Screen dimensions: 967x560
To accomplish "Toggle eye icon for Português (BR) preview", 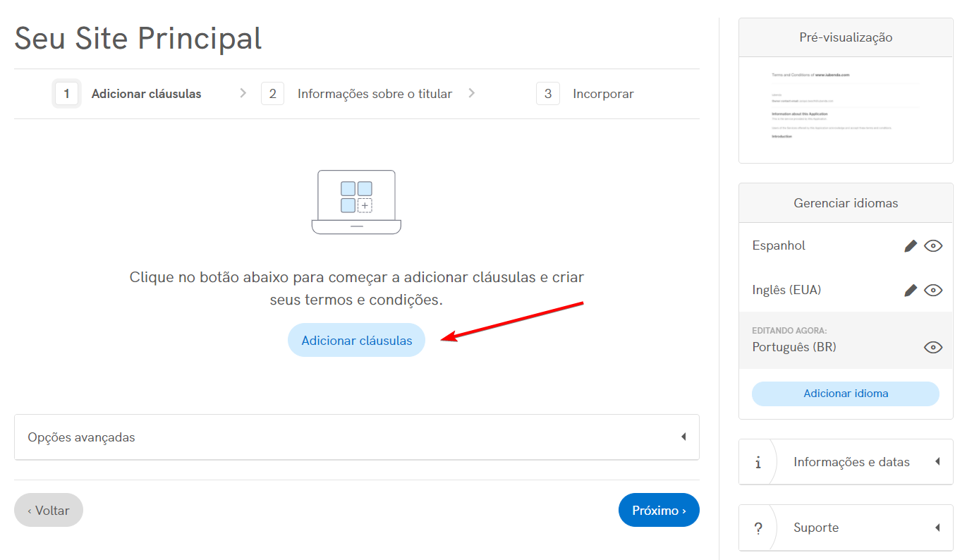I will click(x=933, y=347).
